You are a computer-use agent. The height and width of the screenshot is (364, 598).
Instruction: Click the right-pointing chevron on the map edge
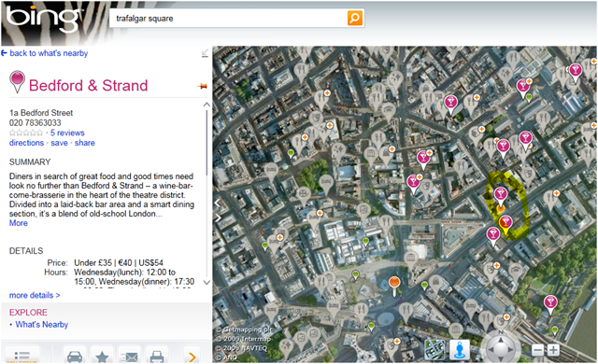click(218, 217)
